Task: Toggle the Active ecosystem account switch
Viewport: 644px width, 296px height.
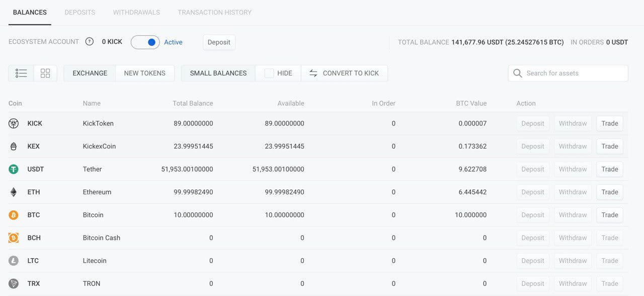Action: coord(145,42)
